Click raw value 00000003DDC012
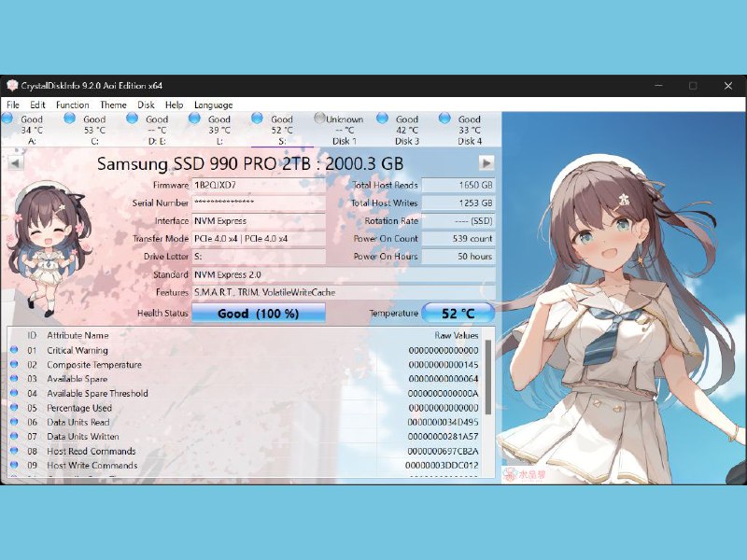The height and width of the screenshot is (560, 747). [442, 465]
